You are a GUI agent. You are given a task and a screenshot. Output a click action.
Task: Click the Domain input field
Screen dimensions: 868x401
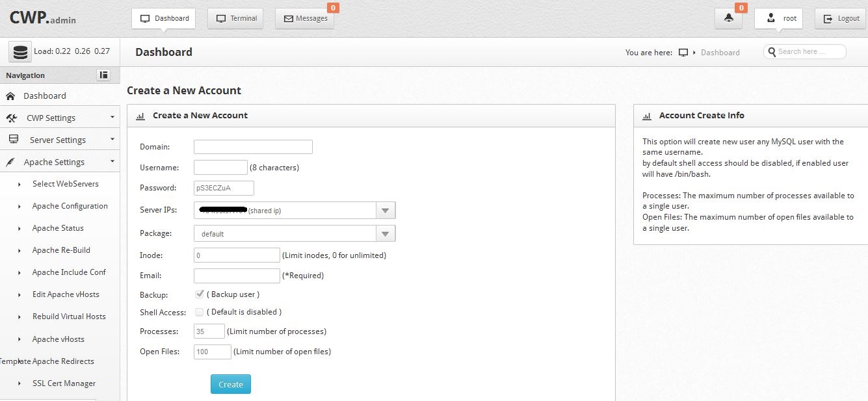click(253, 147)
